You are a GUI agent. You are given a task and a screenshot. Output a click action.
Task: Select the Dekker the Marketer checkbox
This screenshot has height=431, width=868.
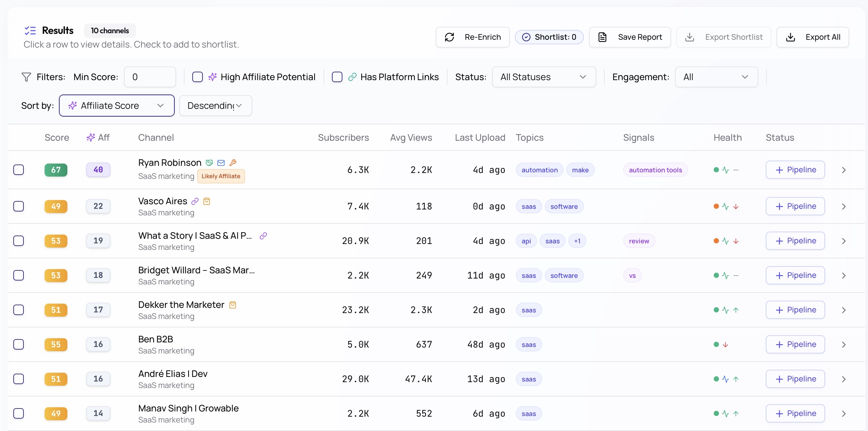pyautogui.click(x=19, y=309)
